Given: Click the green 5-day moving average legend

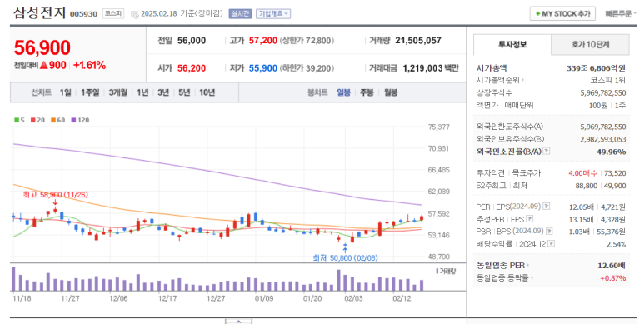Looking at the screenshot, I should (x=19, y=120).
